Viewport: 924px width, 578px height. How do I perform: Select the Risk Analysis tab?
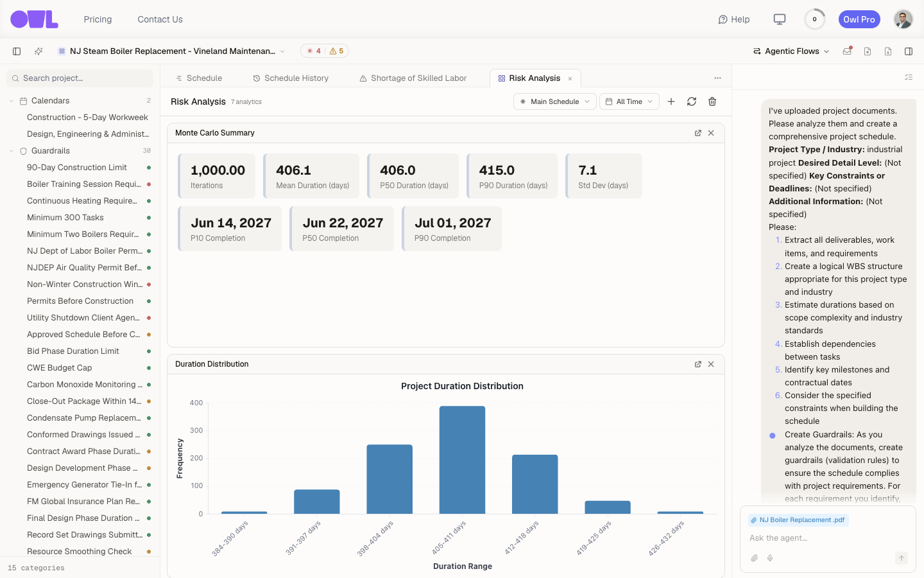[535, 78]
